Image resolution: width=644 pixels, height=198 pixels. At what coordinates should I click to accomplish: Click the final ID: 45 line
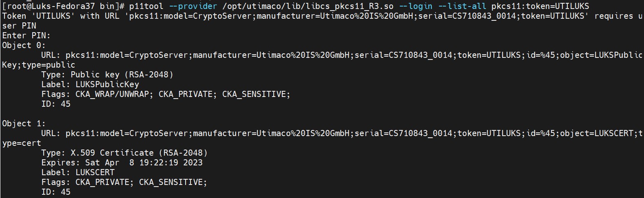coord(56,192)
